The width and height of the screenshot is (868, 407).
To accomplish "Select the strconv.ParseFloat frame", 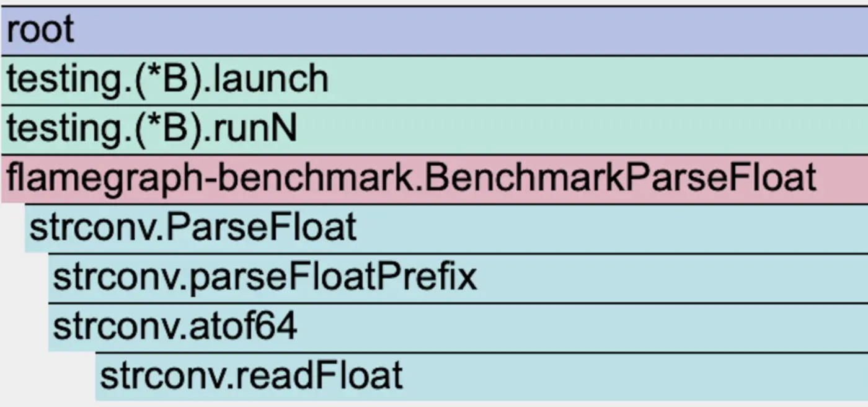I will [x=446, y=228].
